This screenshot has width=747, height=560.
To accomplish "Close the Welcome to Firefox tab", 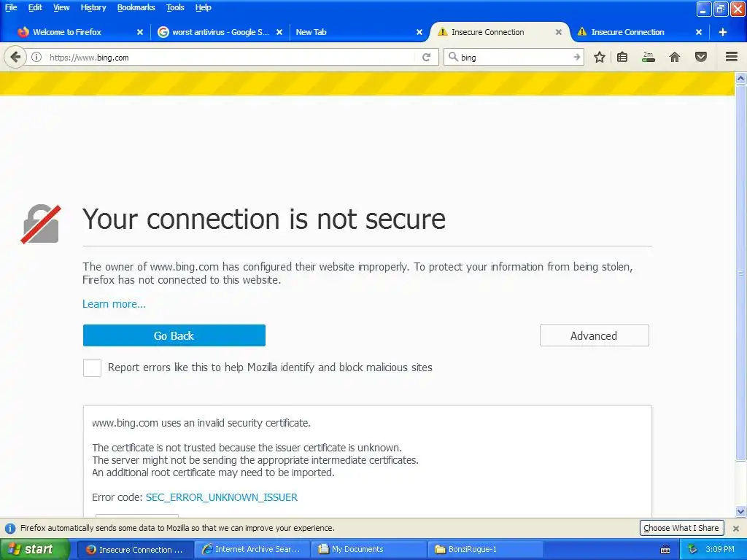I will (140, 32).
